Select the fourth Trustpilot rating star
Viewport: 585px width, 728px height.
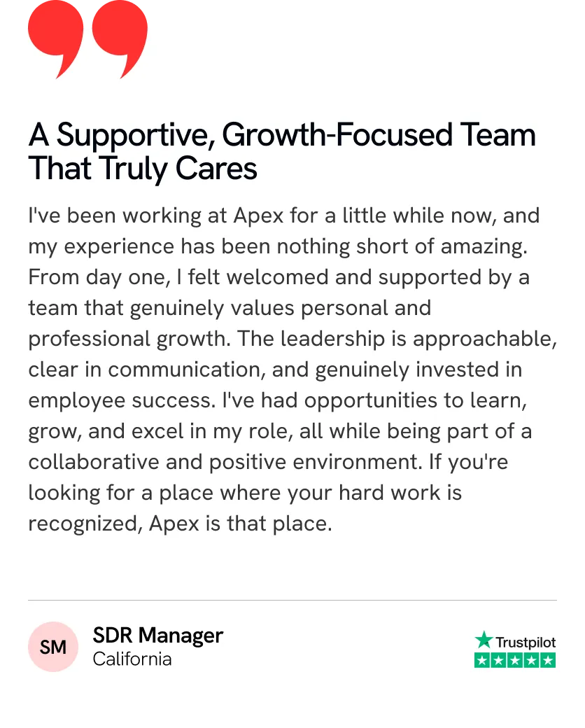pyautogui.click(x=531, y=660)
